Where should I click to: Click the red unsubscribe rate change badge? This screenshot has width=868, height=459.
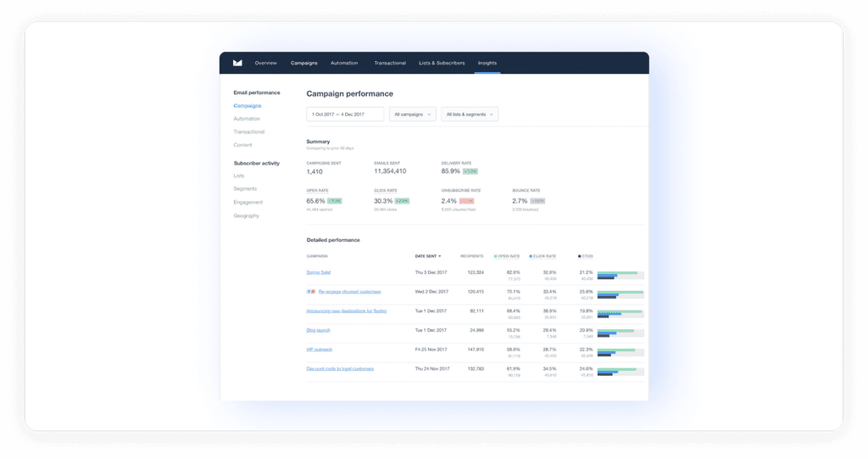coord(467,201)
